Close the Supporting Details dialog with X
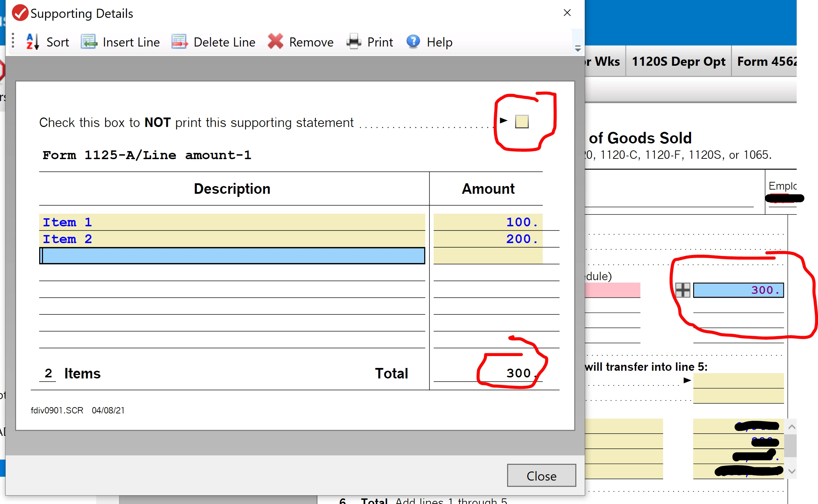Screen dimensions: 818x504 tap(567, 13)
